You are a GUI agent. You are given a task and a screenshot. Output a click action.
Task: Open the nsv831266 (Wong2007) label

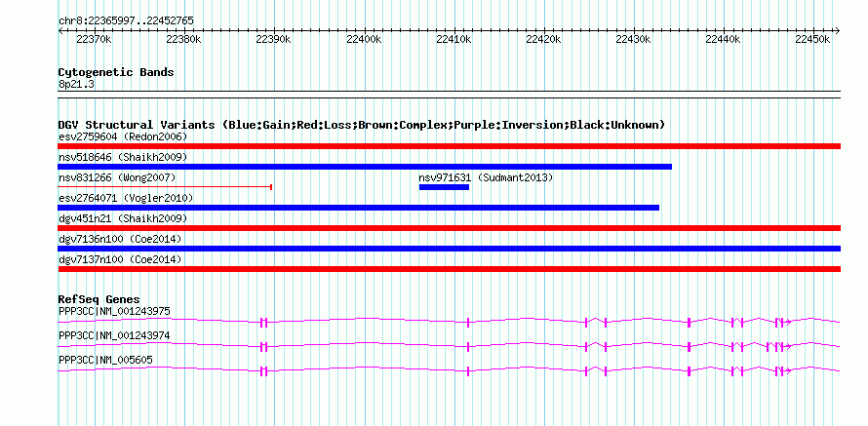point(117,177)
